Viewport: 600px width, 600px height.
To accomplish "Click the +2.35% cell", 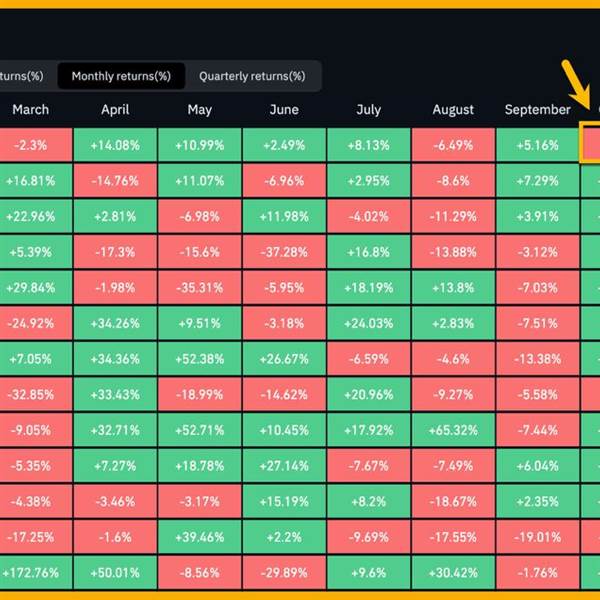I will tap(538, 501).
